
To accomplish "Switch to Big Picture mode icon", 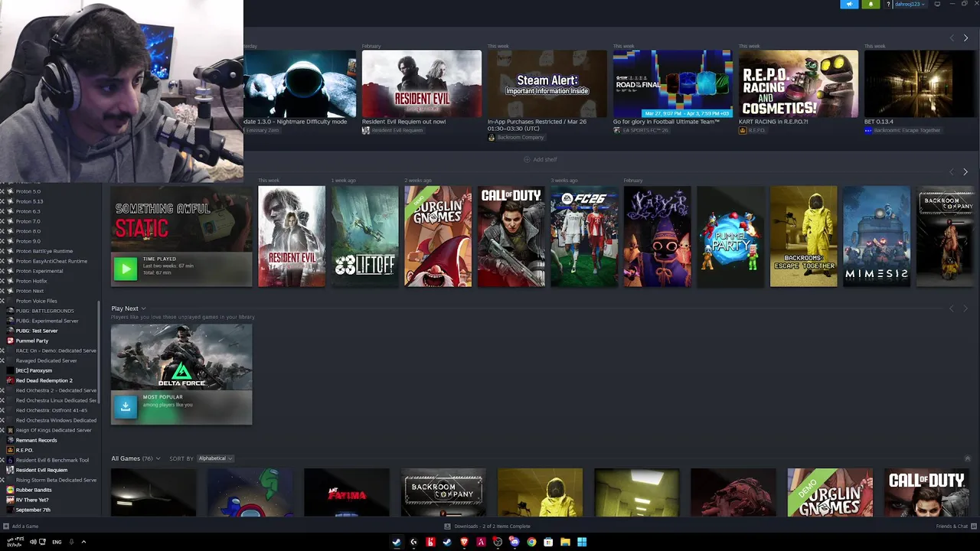I will tap(937, 5).
